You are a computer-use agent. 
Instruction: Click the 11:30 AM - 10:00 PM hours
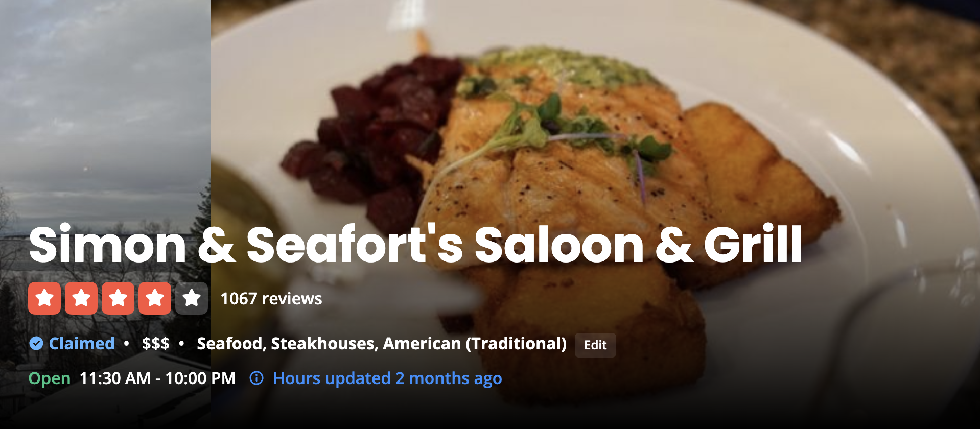coord(158,378)
